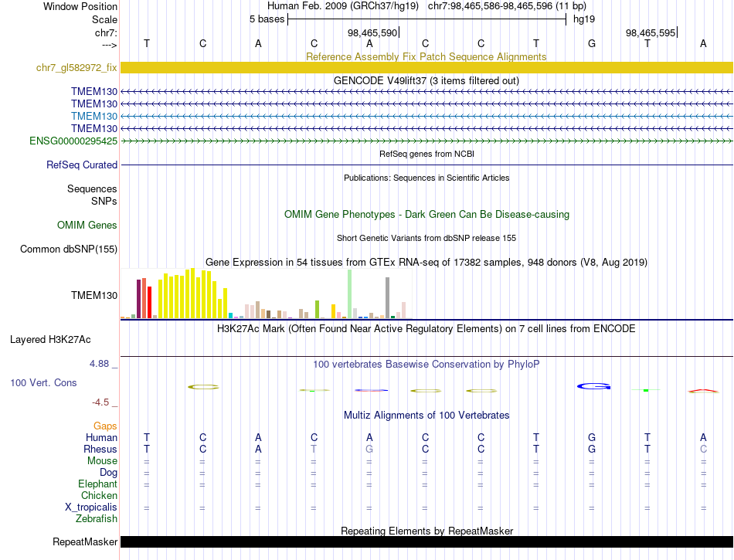Click the GTEx Gene Expression track title
Viewport: 734px width, 560px height.
(426, 262)
